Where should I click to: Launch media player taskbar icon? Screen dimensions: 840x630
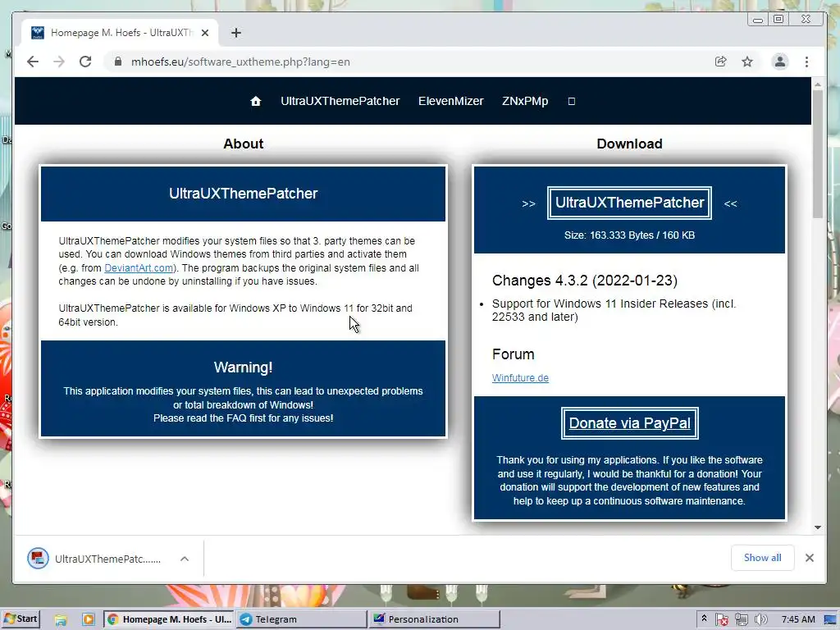click(x=89, y=619)
